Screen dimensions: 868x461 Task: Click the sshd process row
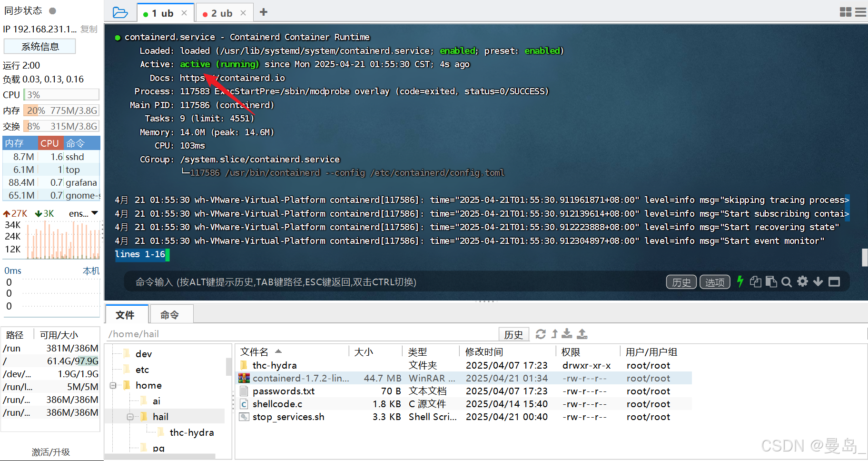pos(51,157)
